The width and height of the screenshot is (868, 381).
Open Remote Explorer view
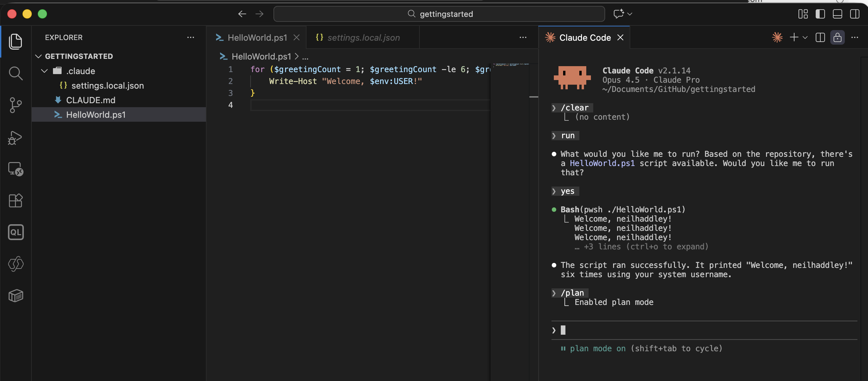coord(16,169)
